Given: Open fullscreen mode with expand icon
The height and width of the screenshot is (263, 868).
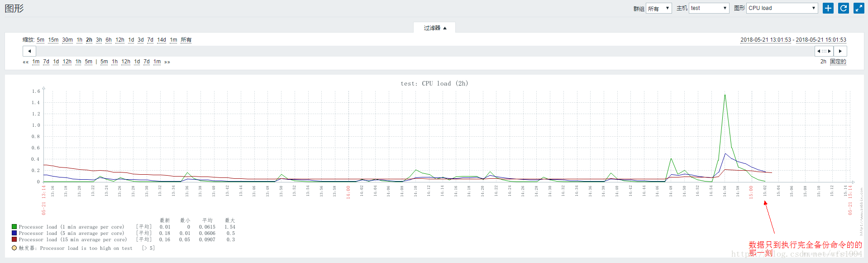Looking at the screenshot, I should coord(858,8).
